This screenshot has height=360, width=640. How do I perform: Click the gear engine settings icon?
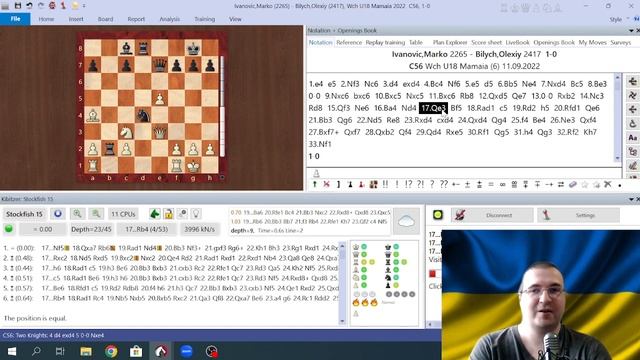click(182, 213)
